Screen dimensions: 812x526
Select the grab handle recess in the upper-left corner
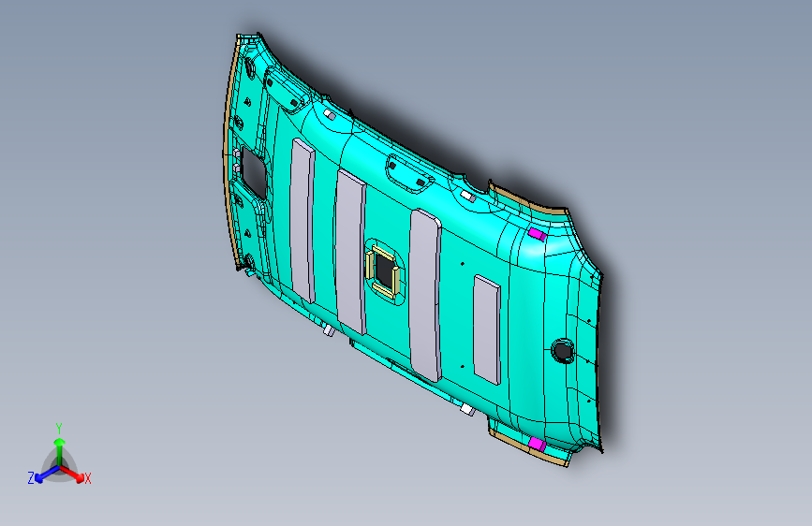(x=288, y=91)
